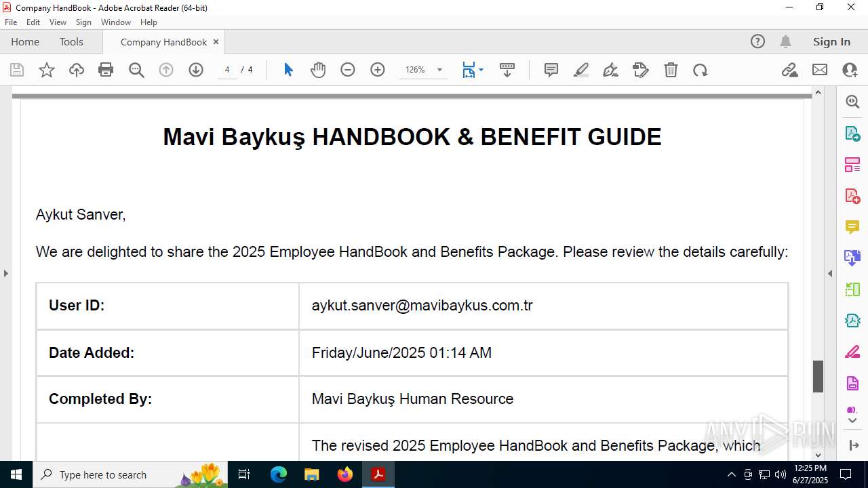
Task: Share a link to this file
Action: [x=790, y=70]
